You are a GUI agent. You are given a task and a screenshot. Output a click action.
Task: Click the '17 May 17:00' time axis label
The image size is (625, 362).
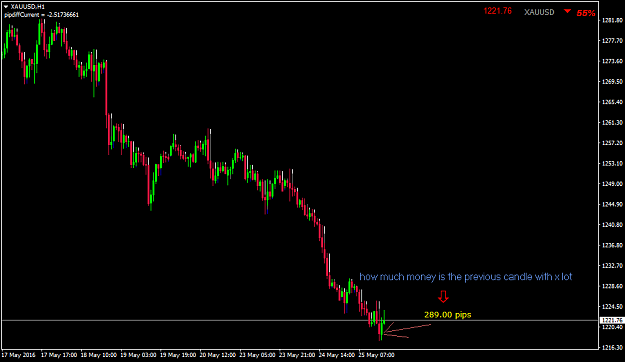59,355
